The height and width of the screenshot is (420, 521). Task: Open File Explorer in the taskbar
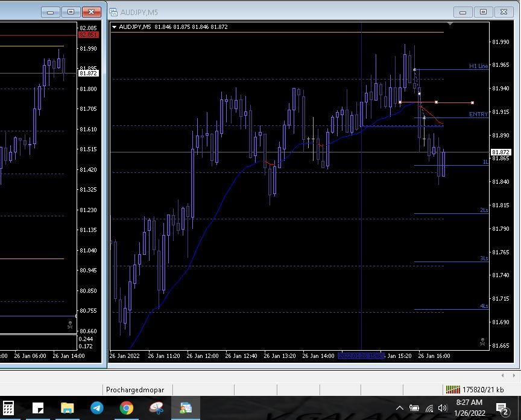coord(67,408)
